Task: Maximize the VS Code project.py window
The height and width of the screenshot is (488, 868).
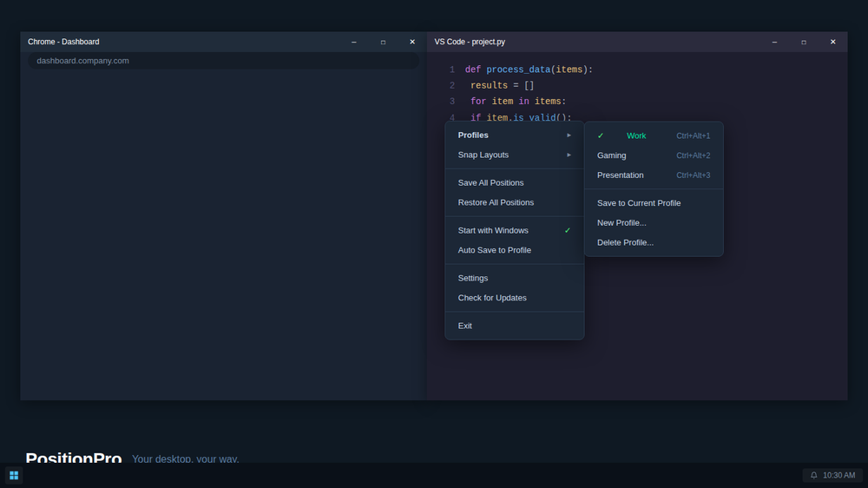Action: 804,42
